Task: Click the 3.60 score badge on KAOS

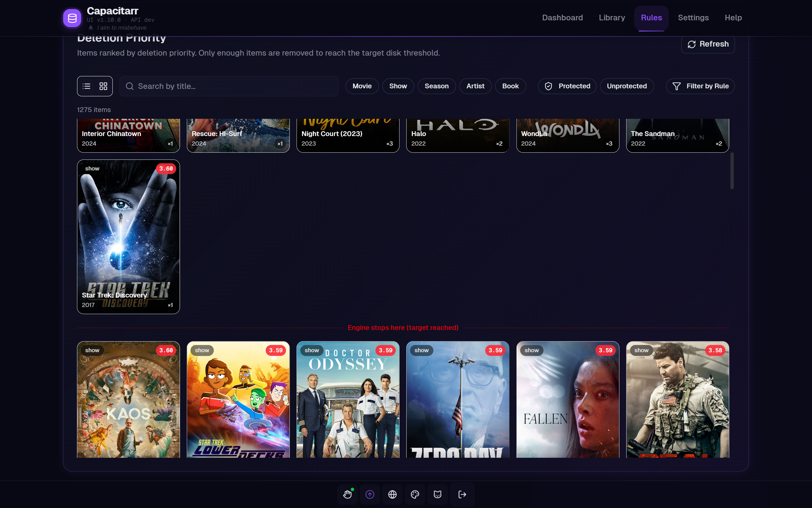Action: click(x=166, y=351)
